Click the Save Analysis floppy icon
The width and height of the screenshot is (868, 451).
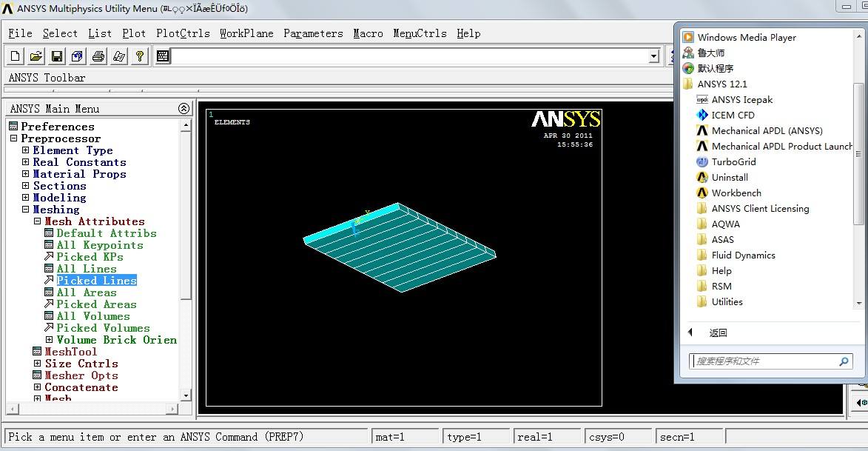(x=56, y=56)
